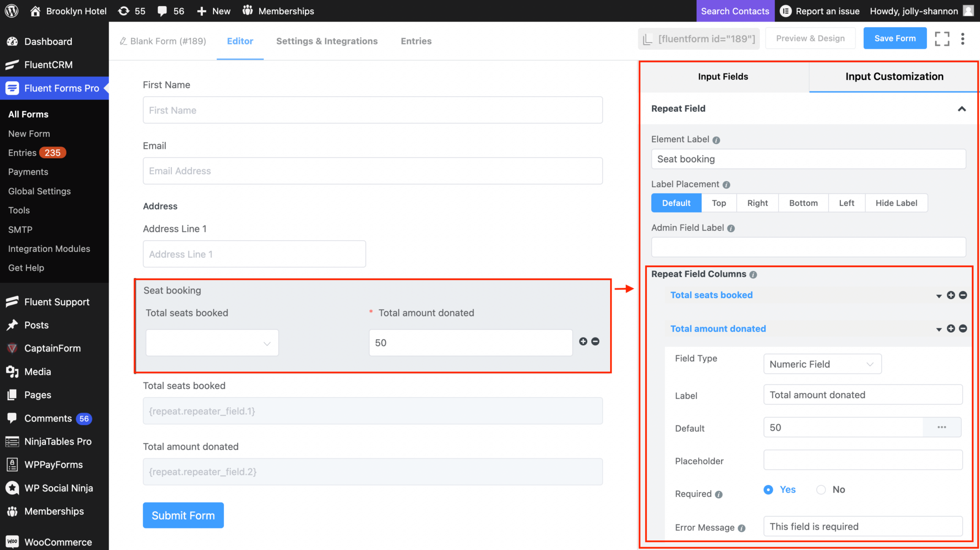Create new content with the plus icon
This screenshot has width=980, height=550.
201,11
